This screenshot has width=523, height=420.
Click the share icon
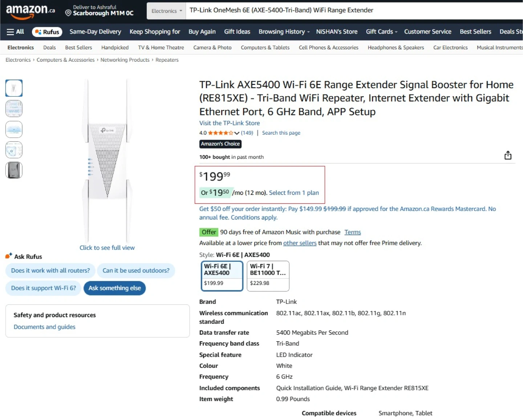[508, 155]
